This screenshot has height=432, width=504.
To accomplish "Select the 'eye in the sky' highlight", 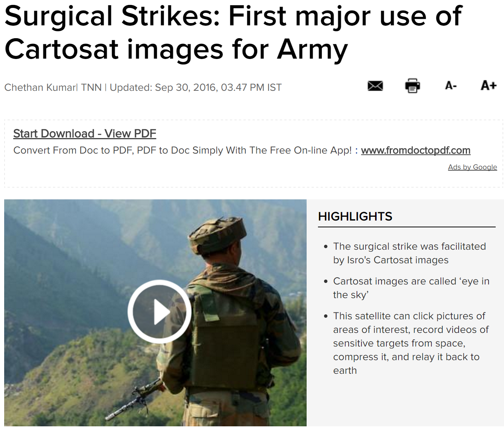I will pyautogui.click(x=411, y=288).
